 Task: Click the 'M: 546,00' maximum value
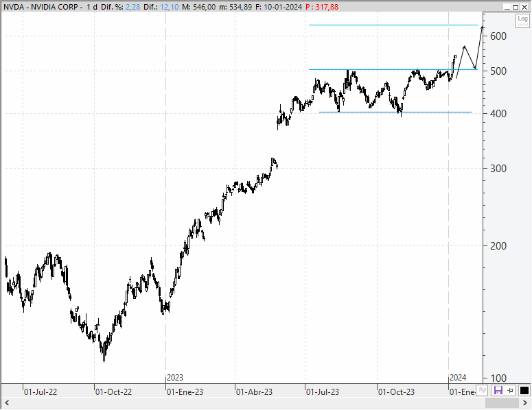[198, 7]
